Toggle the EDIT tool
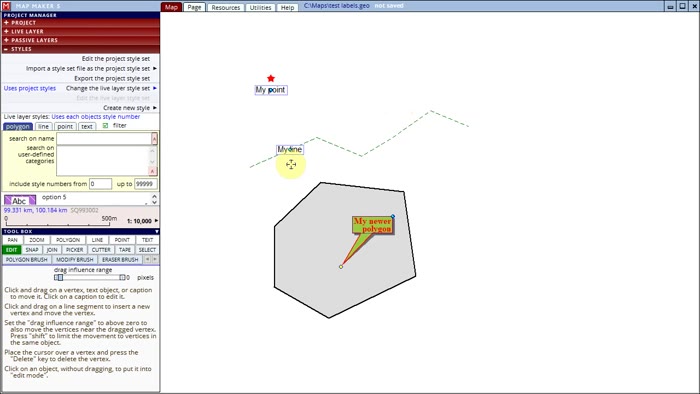This screenshot has height=394, width=700. [12, 250]
